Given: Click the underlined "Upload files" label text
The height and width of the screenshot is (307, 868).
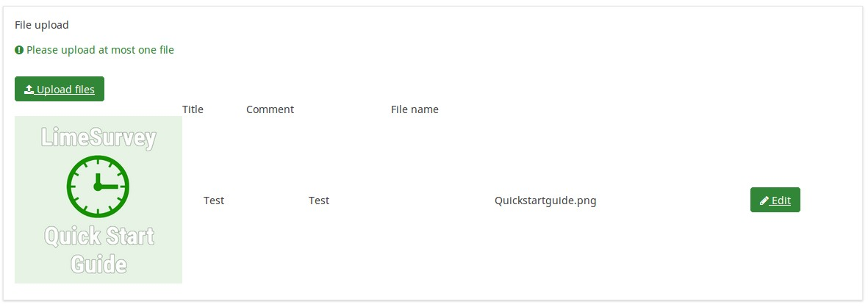Looking at the screenshot, I should coord(65,90).
